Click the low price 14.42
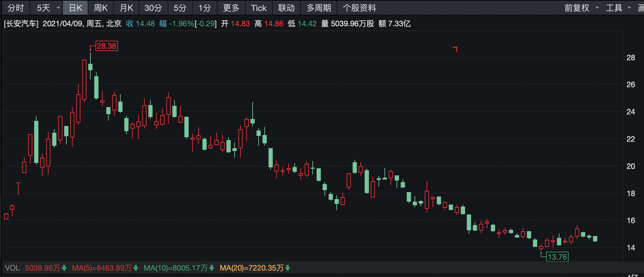 click(x=307, y=24)
